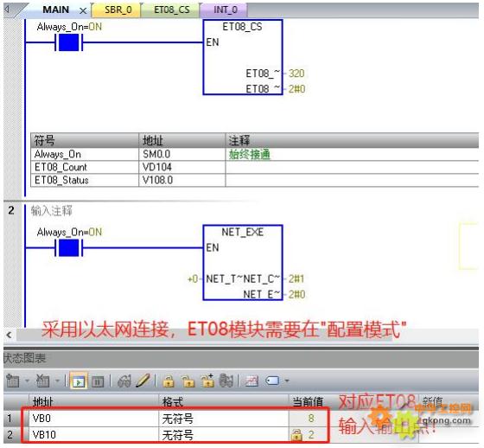Pause the chart status monitoring
484x448 pixels.
point(98,381)
